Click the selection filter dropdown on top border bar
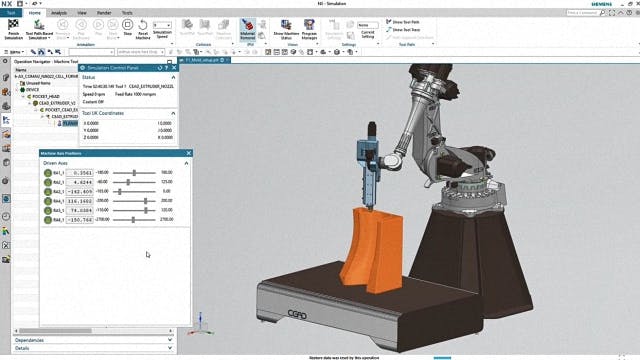This screenshot has height=360, width=640. 91,52
